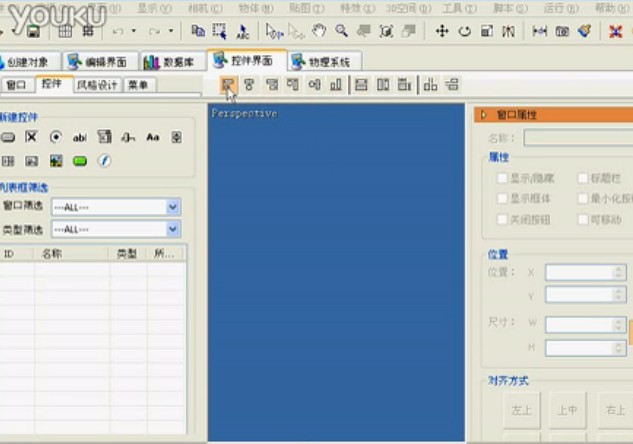
Task: Select the scale tool icon
Action: click(x=487, y=31)
